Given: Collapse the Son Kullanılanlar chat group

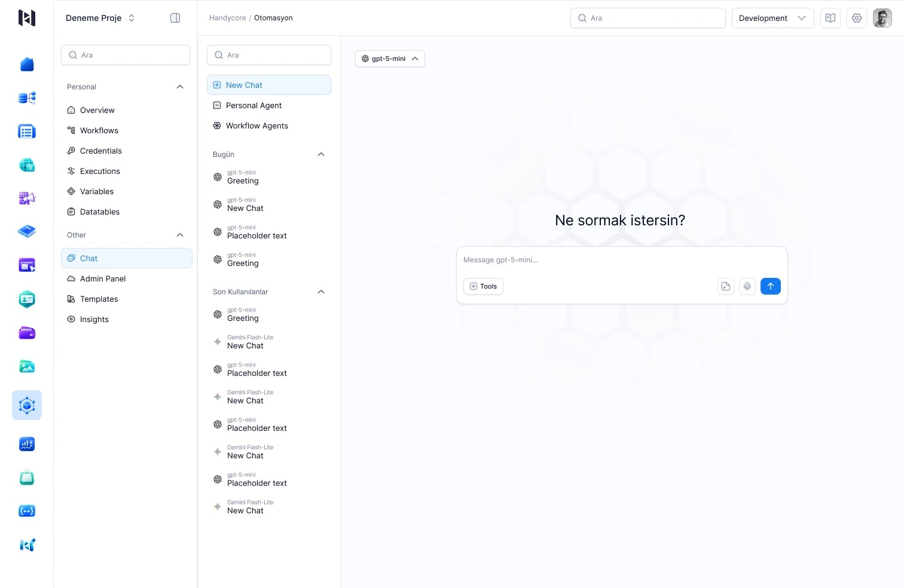Looking at the screenshot, I should click(321, 292).
